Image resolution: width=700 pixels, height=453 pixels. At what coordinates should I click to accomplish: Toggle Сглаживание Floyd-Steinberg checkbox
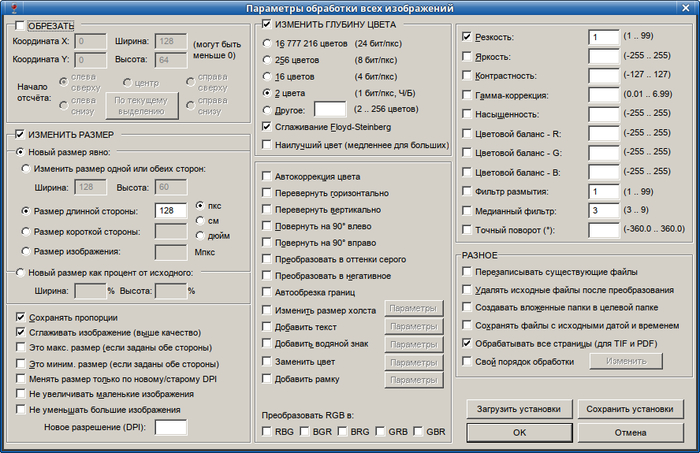click(x=266, y=127)
